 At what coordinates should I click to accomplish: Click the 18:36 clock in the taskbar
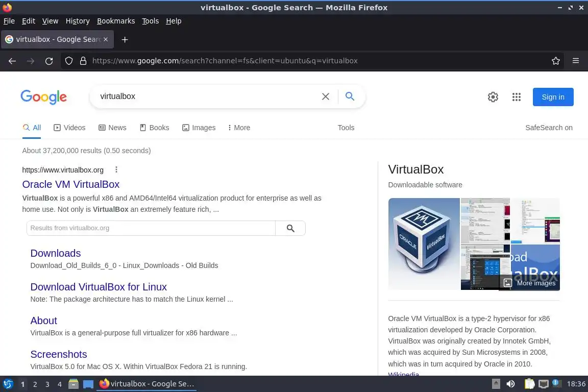(x=576, y=384)
